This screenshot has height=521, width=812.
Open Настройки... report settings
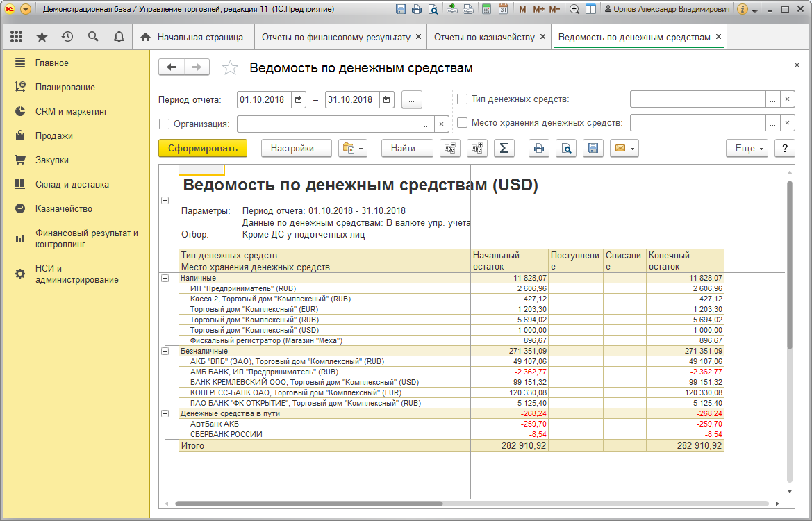pyautogui.click(x=296, y=149)
